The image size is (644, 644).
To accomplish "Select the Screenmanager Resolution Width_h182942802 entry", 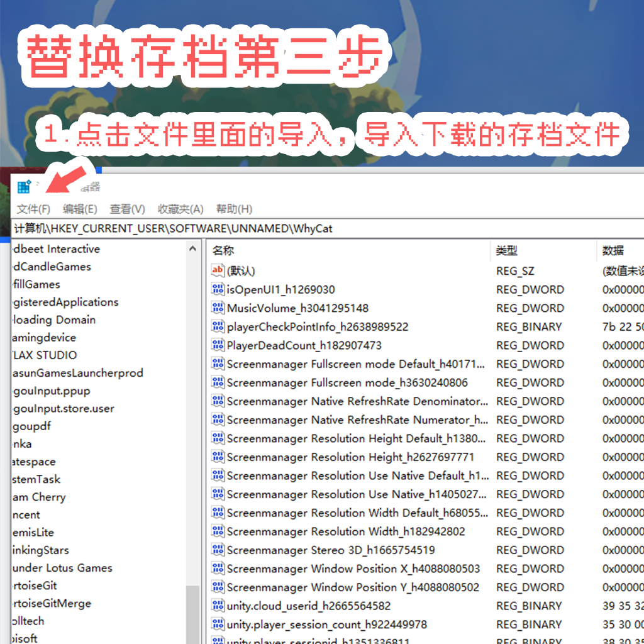I will tap(346, 531).
